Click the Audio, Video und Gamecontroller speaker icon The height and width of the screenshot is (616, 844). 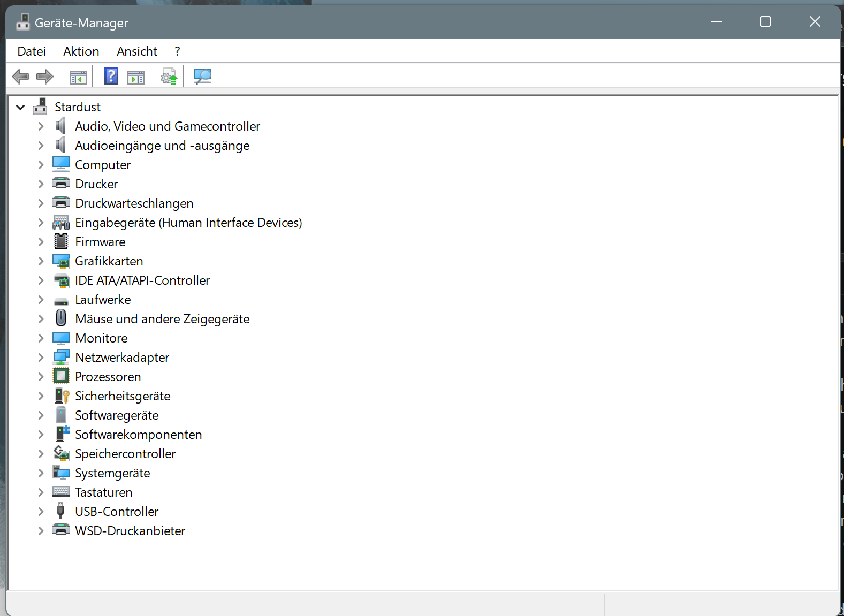click(61, 126)
